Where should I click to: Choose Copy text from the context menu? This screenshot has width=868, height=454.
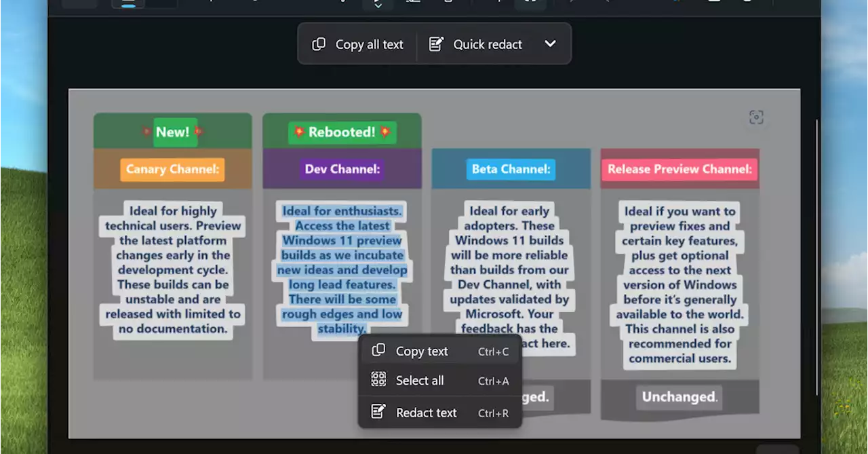click(x=440, y=351)
